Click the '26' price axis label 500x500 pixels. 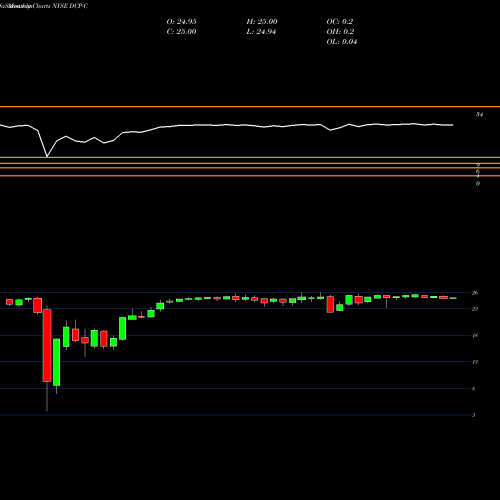[x=475, y=293]
